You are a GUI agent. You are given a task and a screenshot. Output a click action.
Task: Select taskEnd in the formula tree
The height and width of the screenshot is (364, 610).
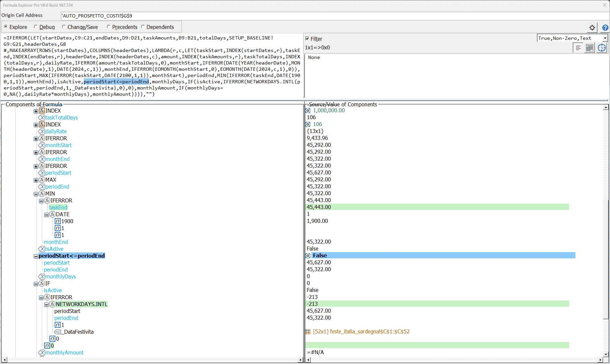pyautogui.click(x=58, y=207)
